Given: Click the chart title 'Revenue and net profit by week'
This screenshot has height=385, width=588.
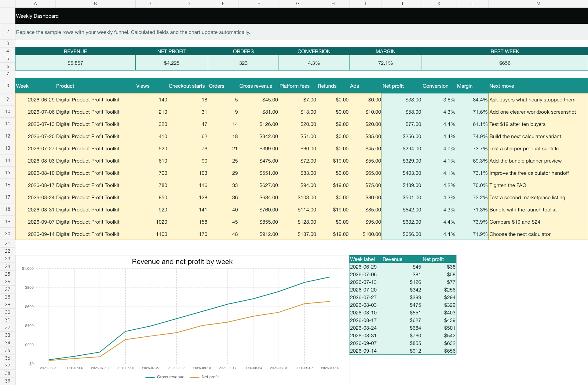Looking at the screenshot, I should click(x=182, y=262).
